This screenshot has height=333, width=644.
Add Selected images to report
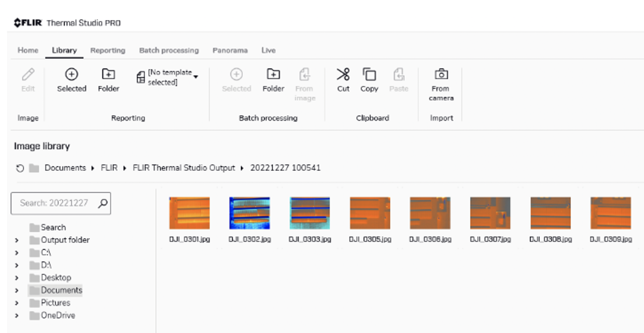[71, 75]
